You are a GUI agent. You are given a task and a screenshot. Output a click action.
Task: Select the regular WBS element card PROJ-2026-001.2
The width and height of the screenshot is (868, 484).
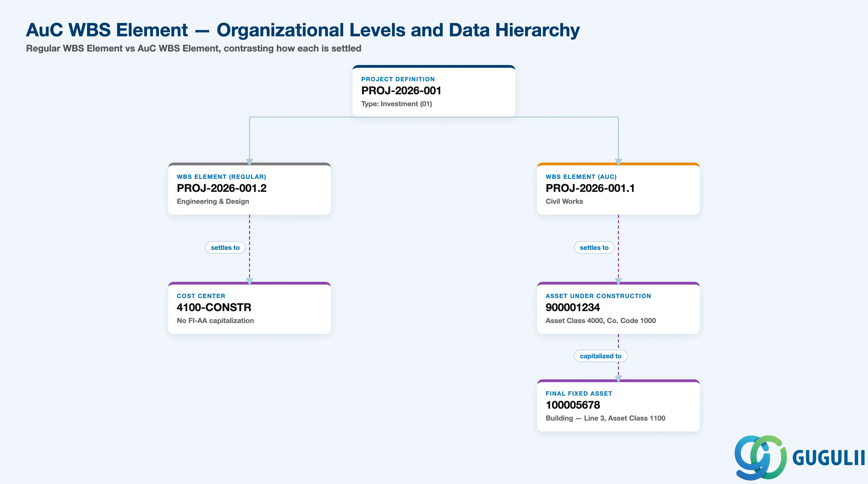point(249,189)
